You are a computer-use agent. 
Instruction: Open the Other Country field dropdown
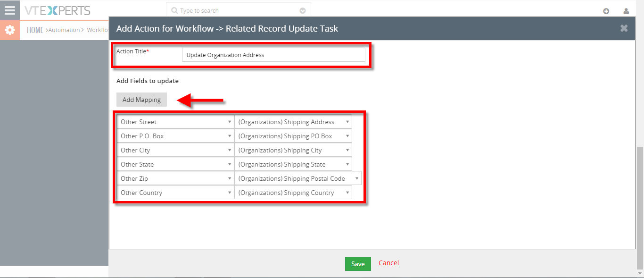(175, 193)
